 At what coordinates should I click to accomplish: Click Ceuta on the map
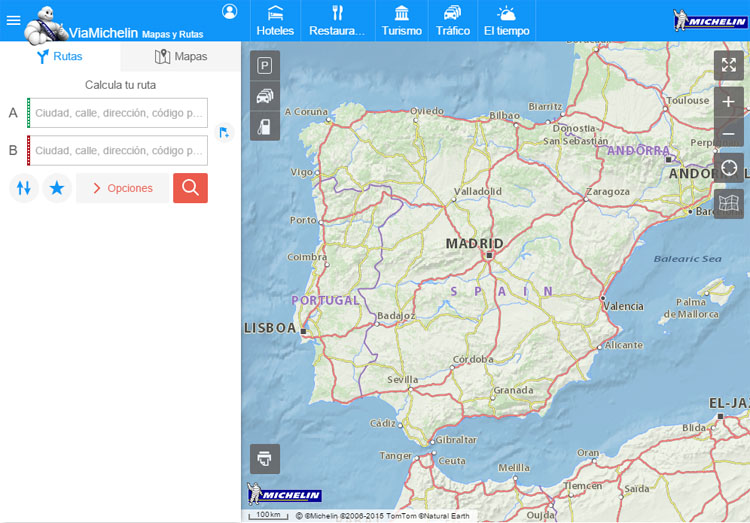point(452,461)
